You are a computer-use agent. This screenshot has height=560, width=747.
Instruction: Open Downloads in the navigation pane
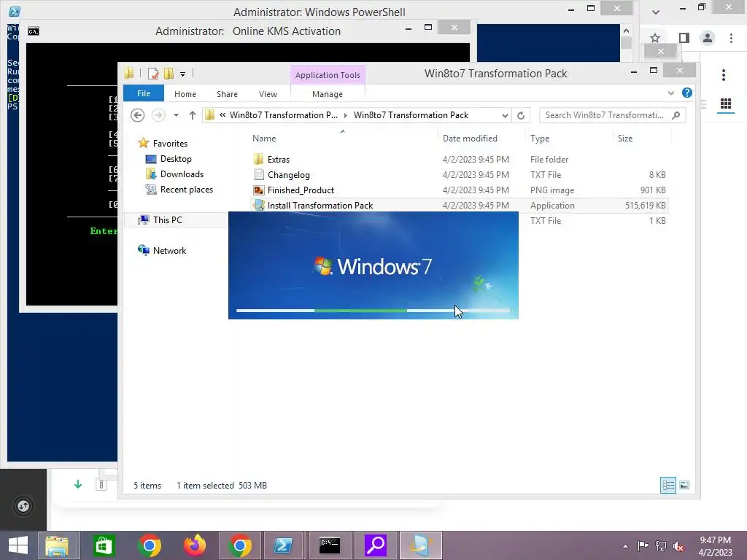[x=182, y=174]
